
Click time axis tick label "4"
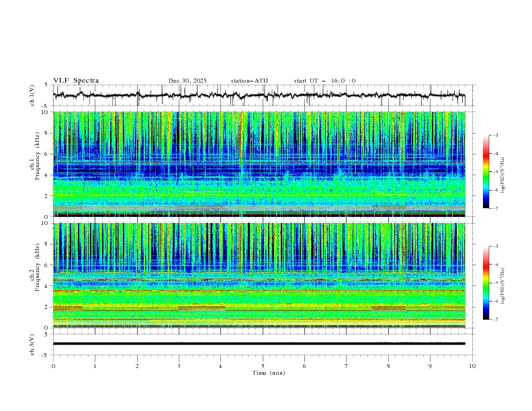[x=220, y=366]
